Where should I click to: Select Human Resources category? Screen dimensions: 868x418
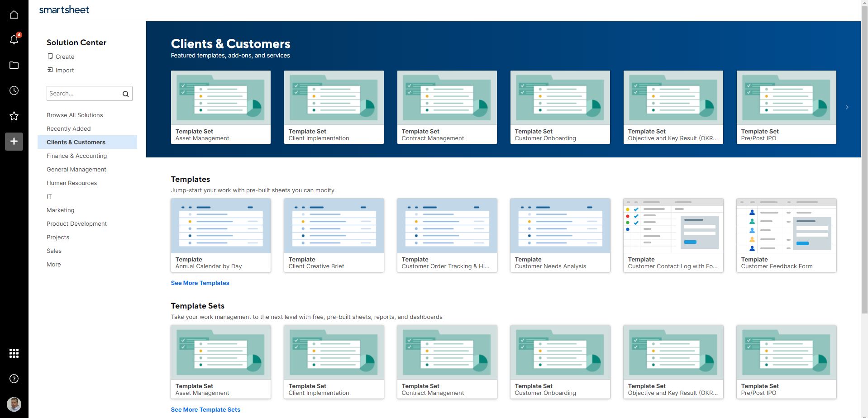coord(72,183)
